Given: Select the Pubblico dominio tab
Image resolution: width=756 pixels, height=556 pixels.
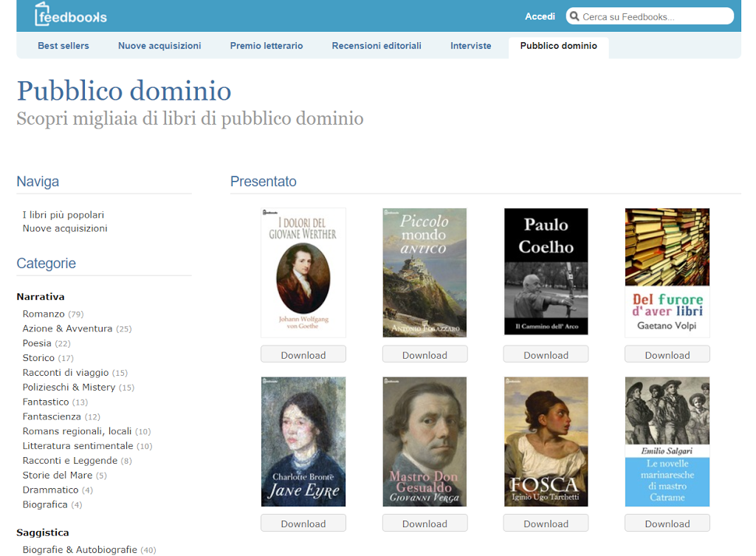Looking at the screenshot, I should click(558, 47).
